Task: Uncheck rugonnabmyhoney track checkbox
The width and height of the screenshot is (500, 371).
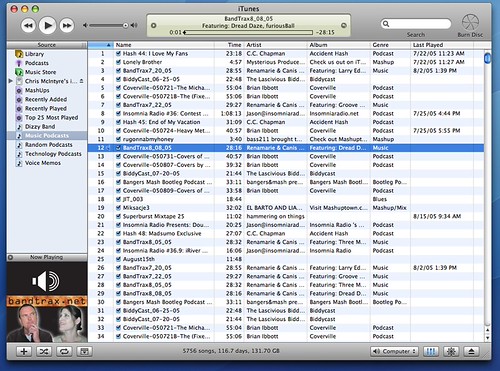Action: pos(118,139)
